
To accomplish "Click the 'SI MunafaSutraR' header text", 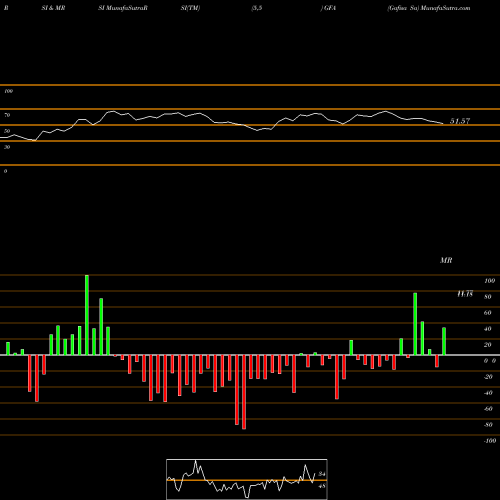I will (x=123, y=8).
